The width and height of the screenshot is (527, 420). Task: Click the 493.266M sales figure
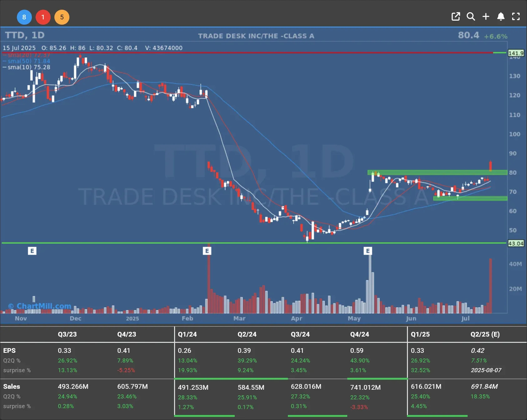click(73, 387)
